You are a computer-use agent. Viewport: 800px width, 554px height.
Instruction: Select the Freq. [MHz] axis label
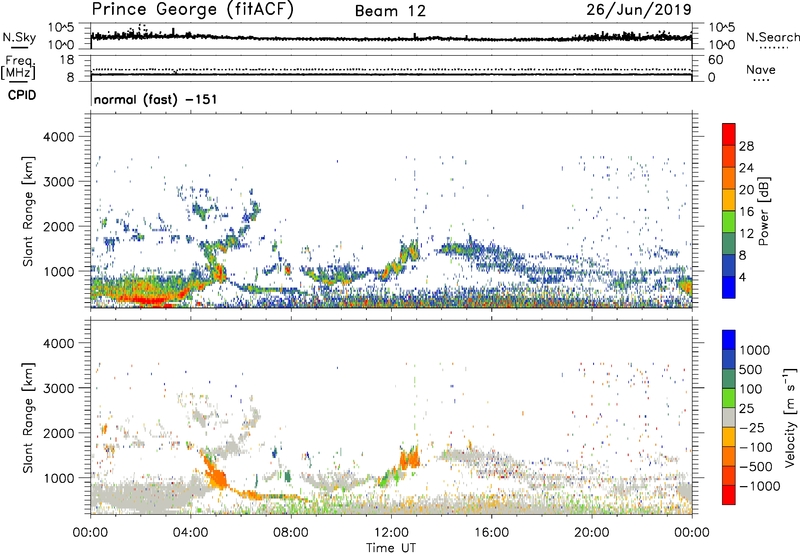[18, 68]
